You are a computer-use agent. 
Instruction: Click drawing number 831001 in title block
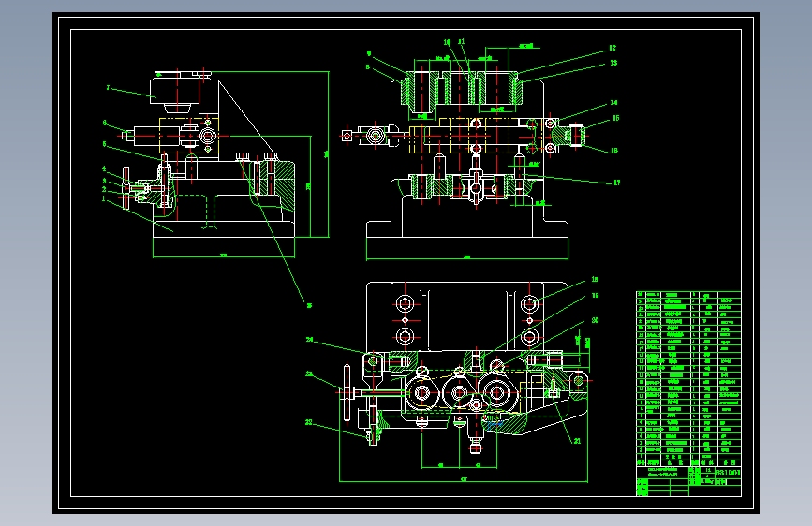click(x=728, y=473)
